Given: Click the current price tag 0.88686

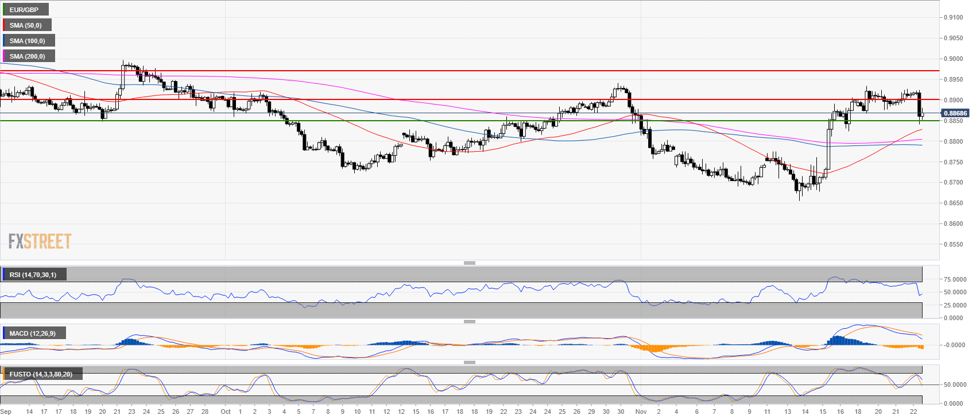Looking at the screenshot, I should point(955,113).
